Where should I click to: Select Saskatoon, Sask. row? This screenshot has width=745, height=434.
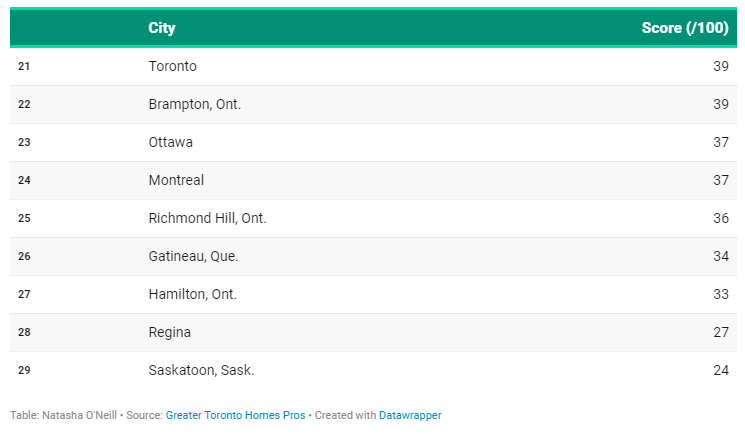click(x=373, y=370)
